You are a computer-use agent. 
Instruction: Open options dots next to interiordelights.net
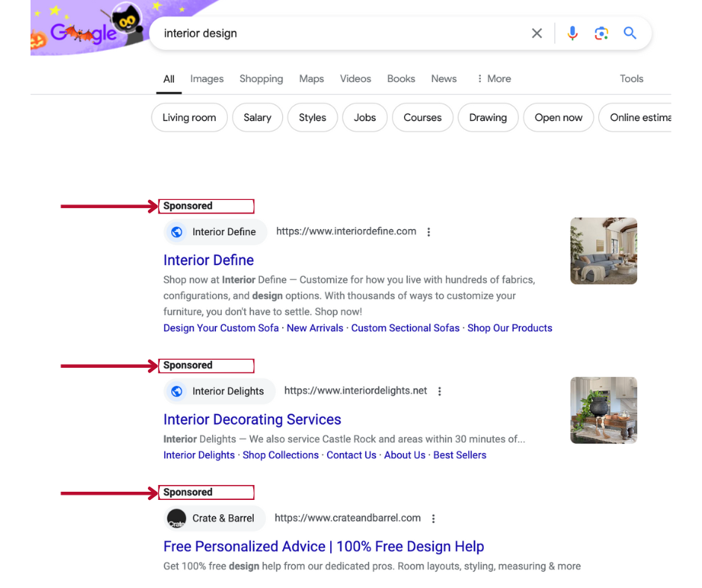coord(440,391)
